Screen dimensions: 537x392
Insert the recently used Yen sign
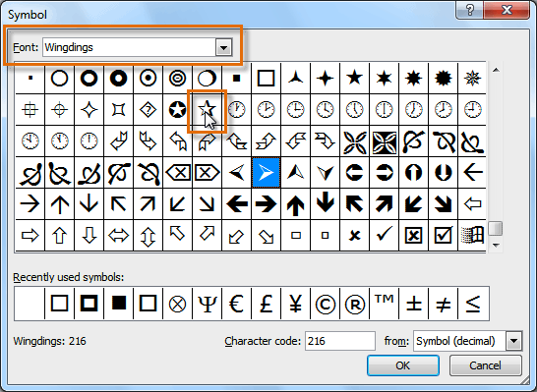pos(296,305)
